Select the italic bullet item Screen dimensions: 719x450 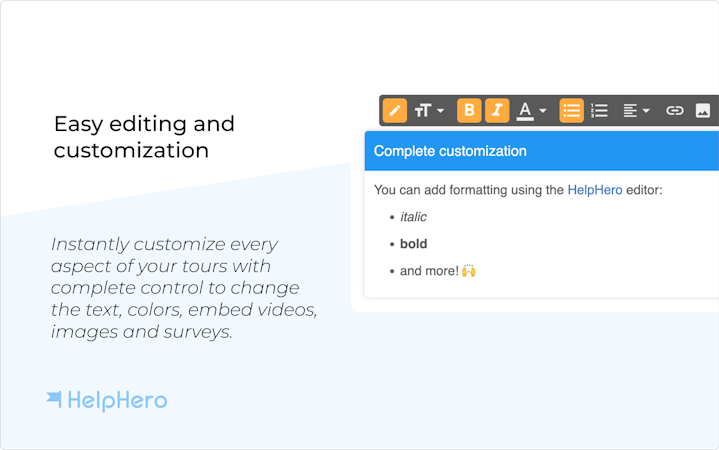point(413,217)
